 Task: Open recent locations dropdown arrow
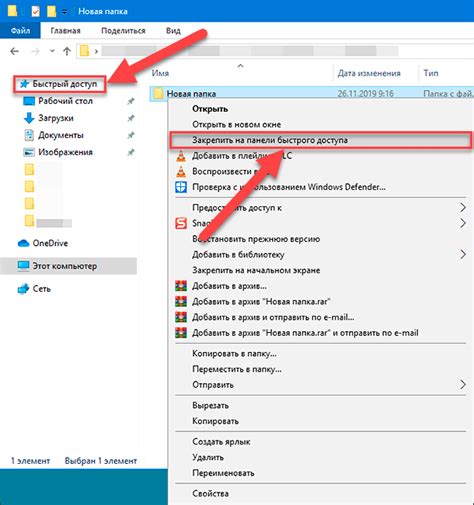[52, 51]
